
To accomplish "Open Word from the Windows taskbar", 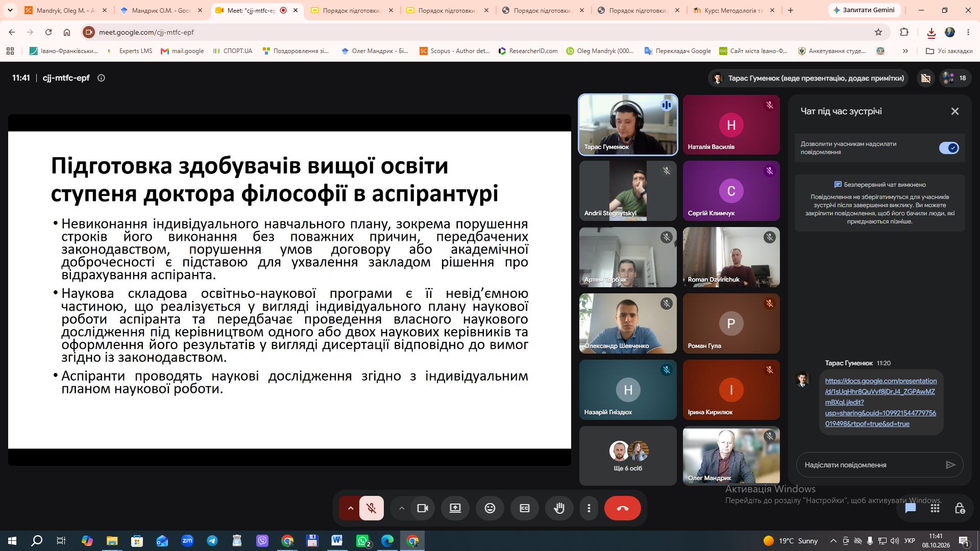I will pyautogui.click(x=337, y=541).
